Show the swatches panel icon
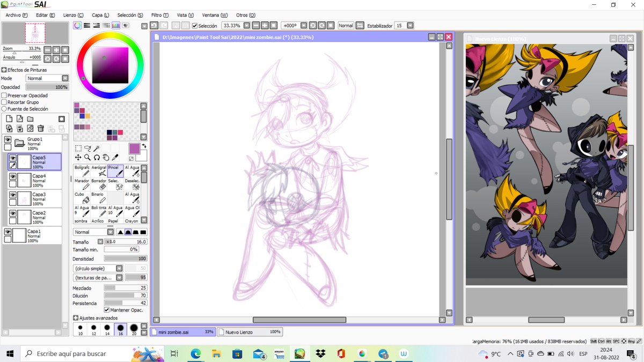644x362 pixels. coord(116,25)
